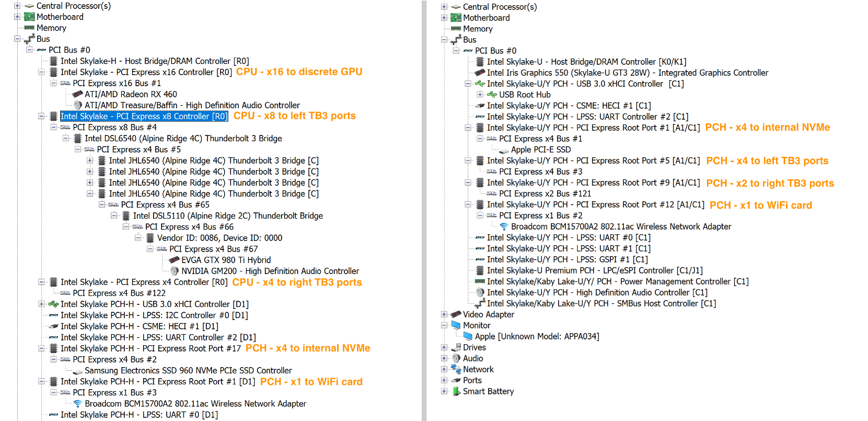Collapse PCI Express Root Port #12 [A1/C1]
This screenshot has height=421, width=868.
[x=468, y=204]
